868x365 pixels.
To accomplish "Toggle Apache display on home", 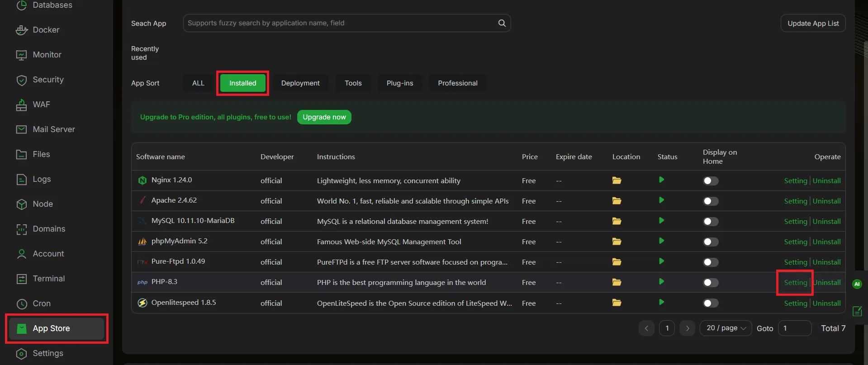I will pyautogui.click(x=711, y=201).
